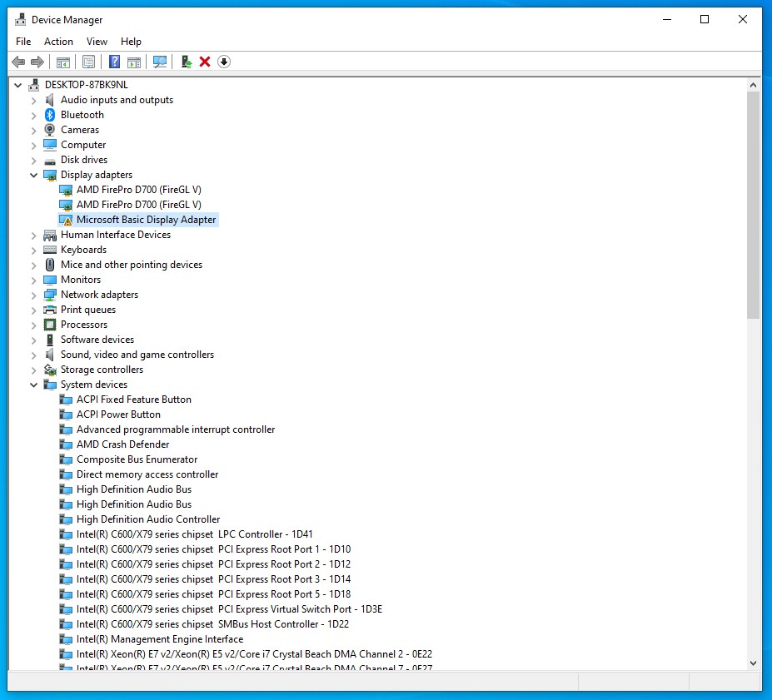Click the Back arrow in the toolbar

(x=18, y=62)
